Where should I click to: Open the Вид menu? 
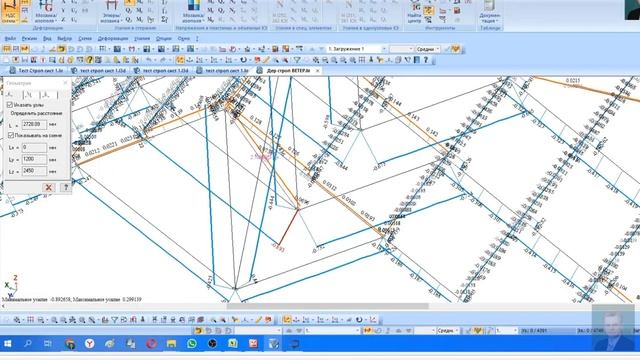click(x=47, y=38)
